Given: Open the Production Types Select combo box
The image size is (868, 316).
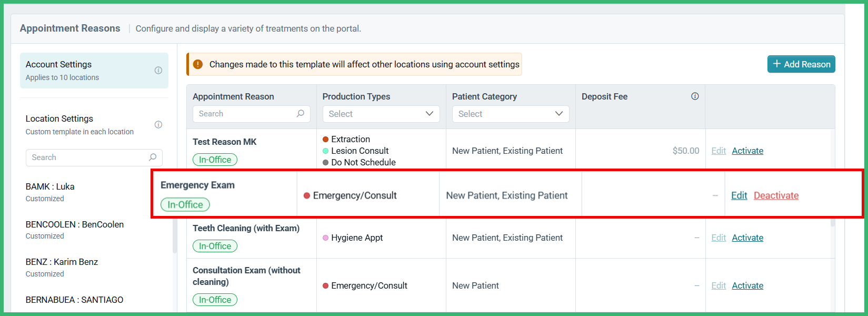Looking at the screenshot, I should pyautogui.click(x=381, y=114).
